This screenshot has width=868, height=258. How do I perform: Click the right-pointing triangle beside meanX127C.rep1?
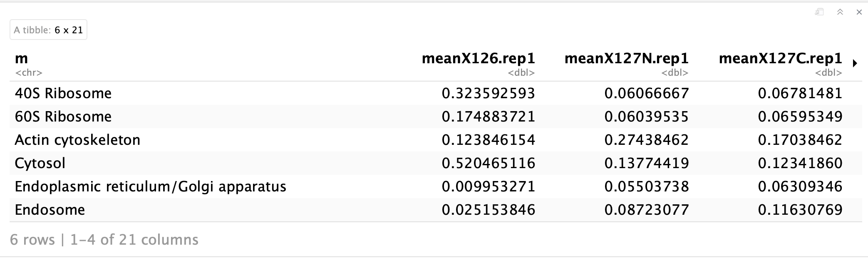point(856,63)
